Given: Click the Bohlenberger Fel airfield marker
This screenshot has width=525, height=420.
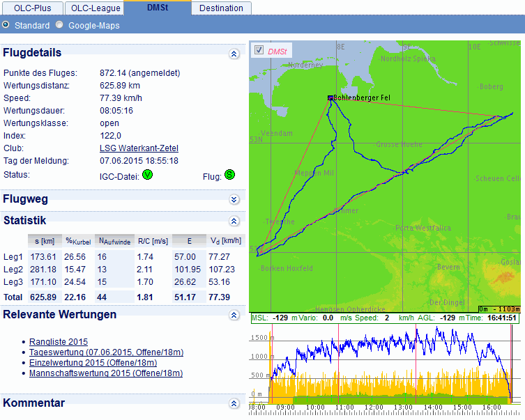Looking at the screenshot, I should [330, 98].
